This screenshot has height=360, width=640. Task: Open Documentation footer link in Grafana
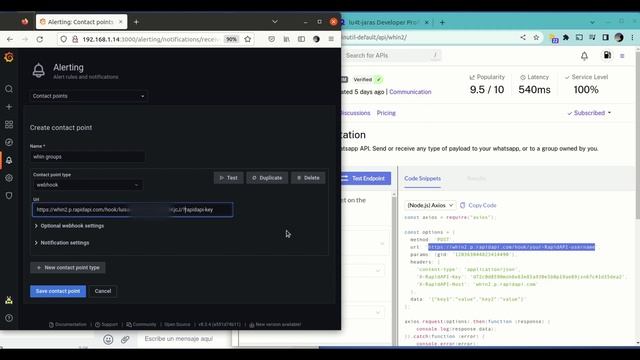click(68, 324)
